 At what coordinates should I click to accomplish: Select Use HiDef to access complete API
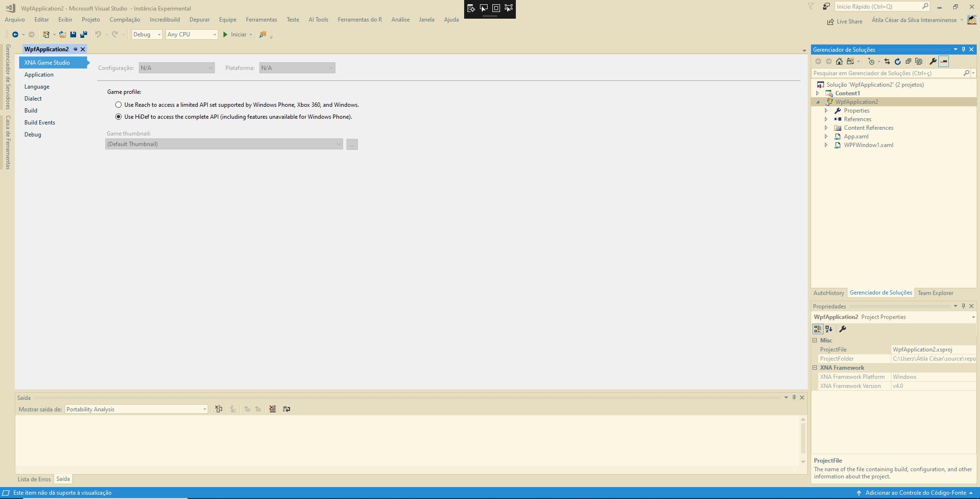119,116
